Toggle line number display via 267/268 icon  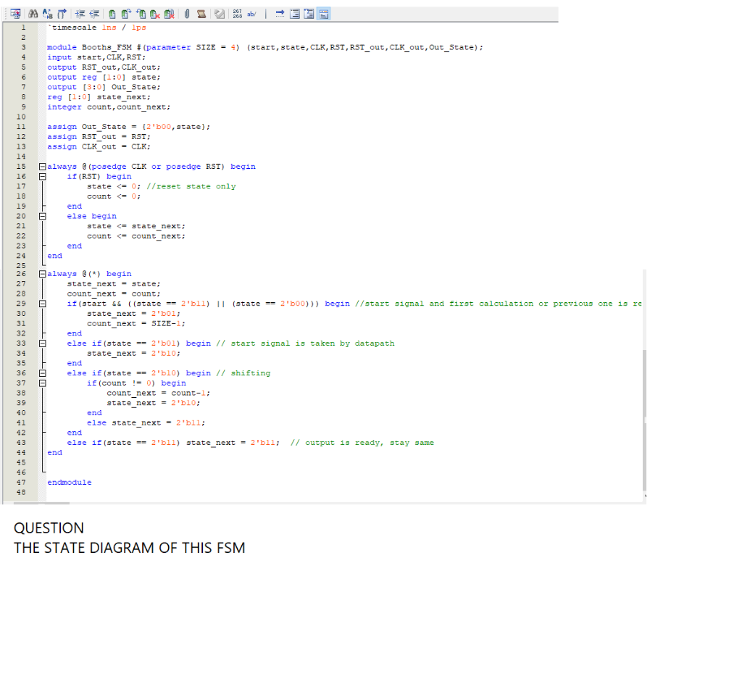pyautogui.click(x=235, y=13)
